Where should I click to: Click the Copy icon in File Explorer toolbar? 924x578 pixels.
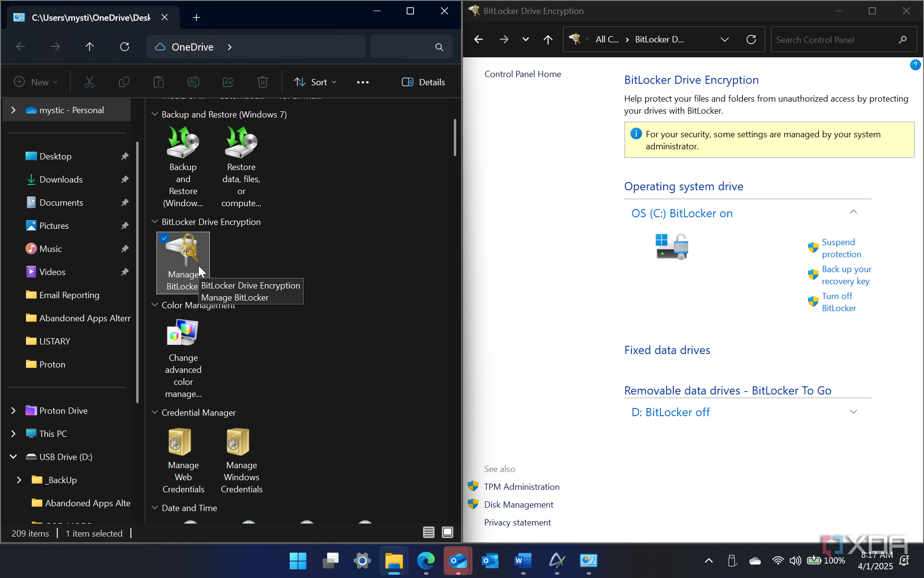click(124, 82)
